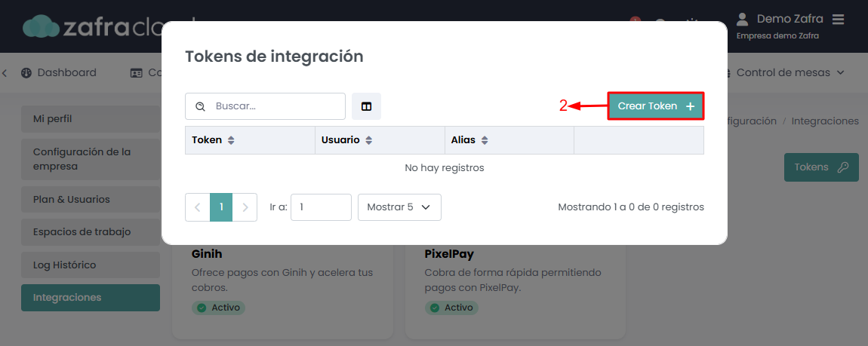The height and width of the screenshot is (346, 868).
Task: Click the search magnifier icon
Action: [200, 106]
